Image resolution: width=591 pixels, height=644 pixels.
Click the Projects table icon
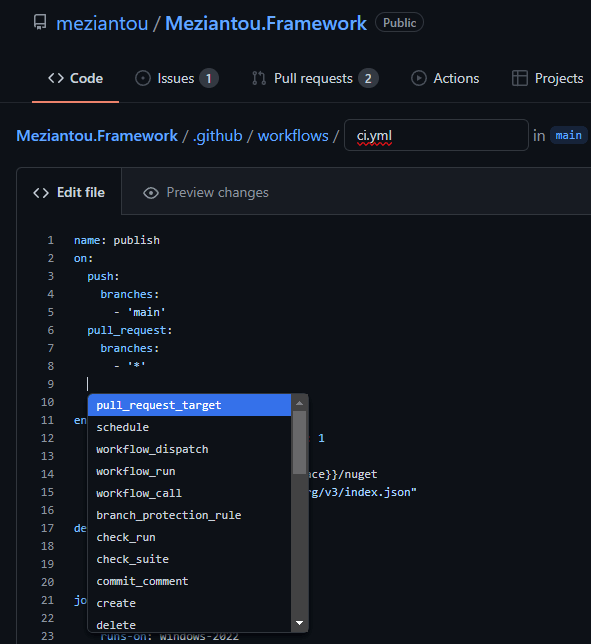pyautogui.click(x=520, y=78)
